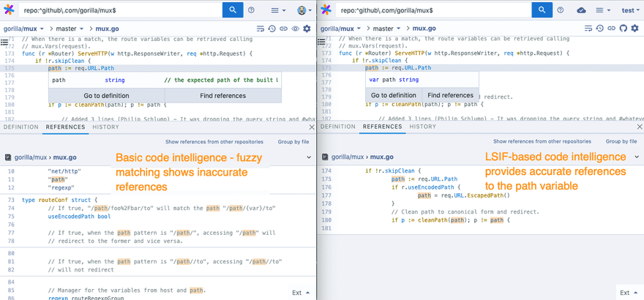Select REFERENCES tab in left window
The width and height of the screenshot is (644, 300).
65,127
